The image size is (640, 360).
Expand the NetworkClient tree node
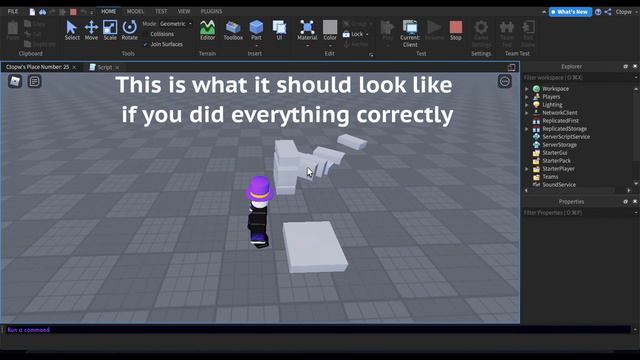(x=527, y=113)
